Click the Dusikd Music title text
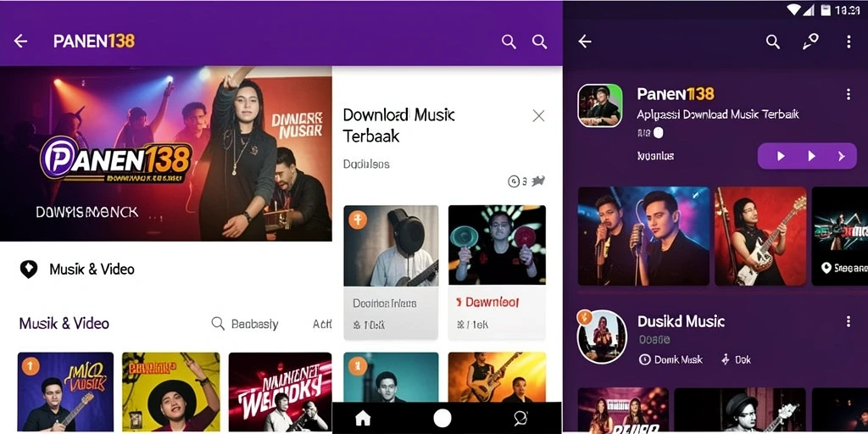868x434 pixels. (681, 321)
